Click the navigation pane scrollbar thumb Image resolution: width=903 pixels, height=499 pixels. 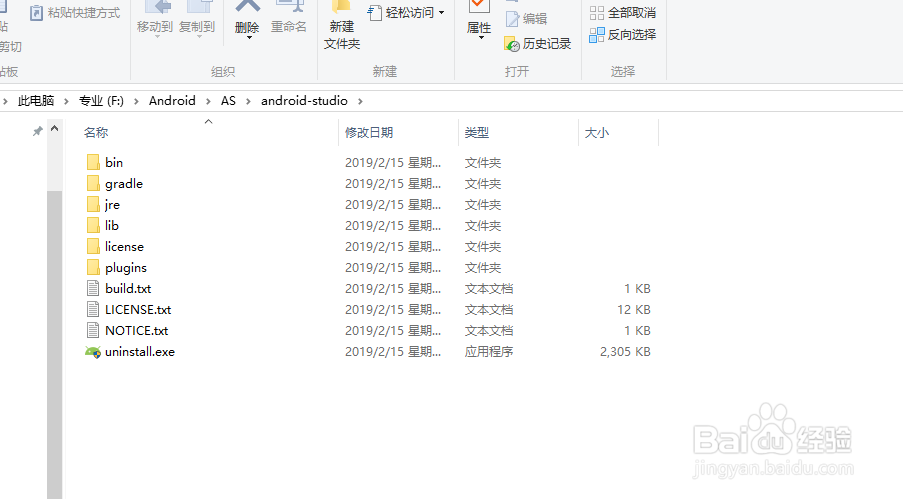coord(55,345)
